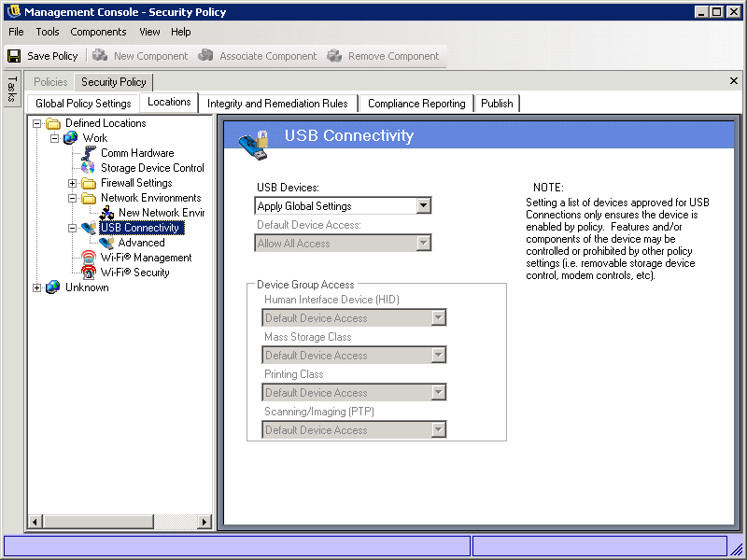747x560 pixels.
Task: Click the Wi-Fi Management icon
Action: click(89, 258)
